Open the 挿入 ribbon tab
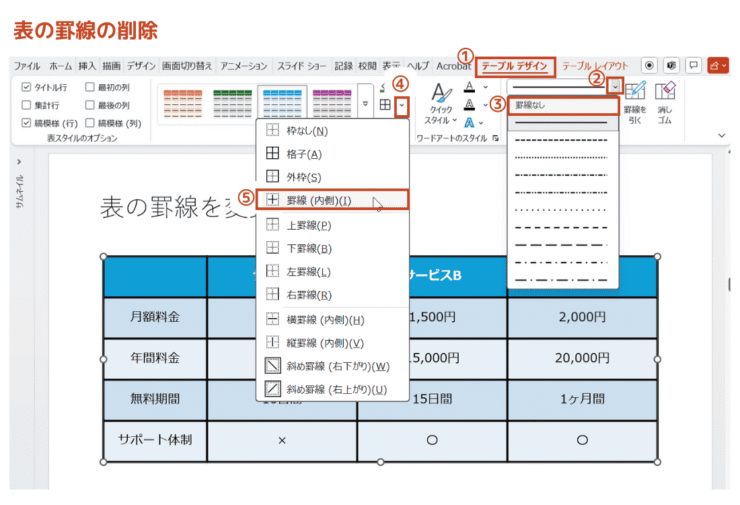Image resolution: width=740 pixels, height=505 pixels. pos(87,66)
